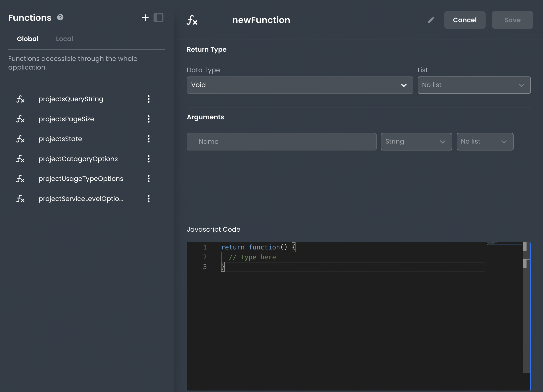
Task: Open three-dot menu for projectUsageTypeOptions
Action: point(148,179)
